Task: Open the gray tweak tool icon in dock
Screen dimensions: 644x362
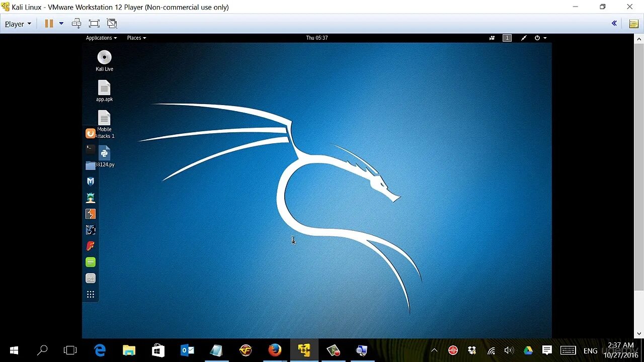Action: [x=91, y=278]
